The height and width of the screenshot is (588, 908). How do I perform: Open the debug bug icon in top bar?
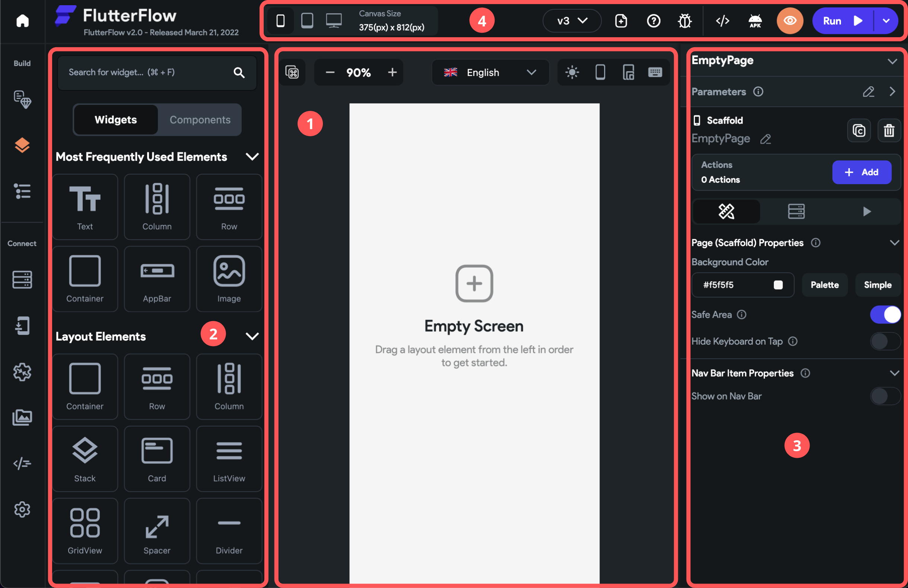coord(685,20)
